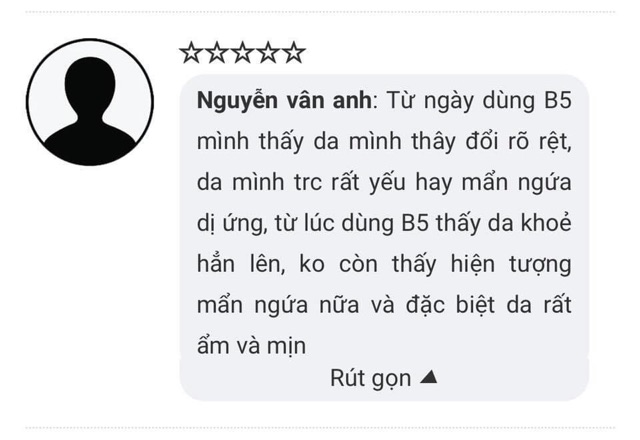
Task: Select the line beginning "dị ứng, từ lúc"
Action: [384, 223]
